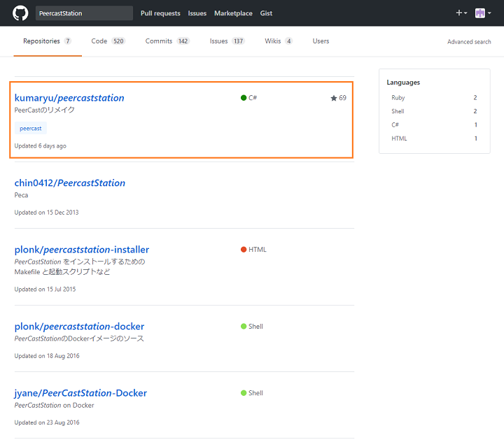Click the star icon showing 69
Screen dimensions: 504x442
click(x=334, y=98)
